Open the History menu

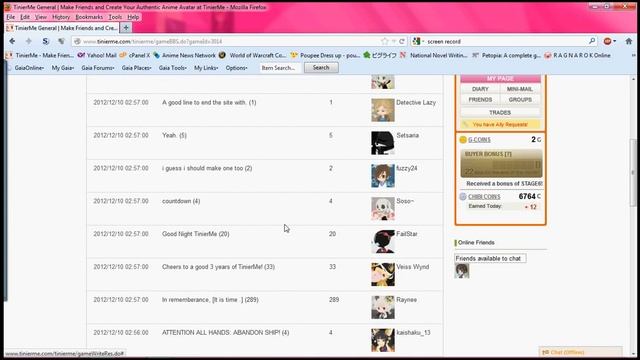61,17
